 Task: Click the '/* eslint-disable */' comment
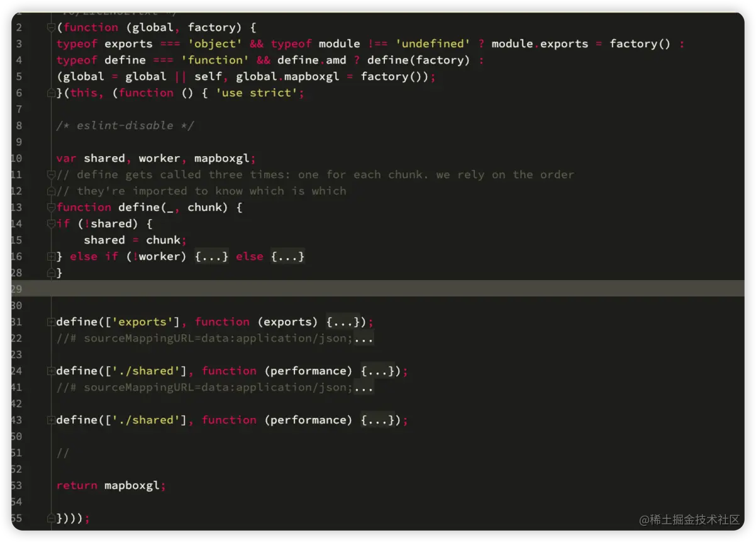click(x=125, y=125)
